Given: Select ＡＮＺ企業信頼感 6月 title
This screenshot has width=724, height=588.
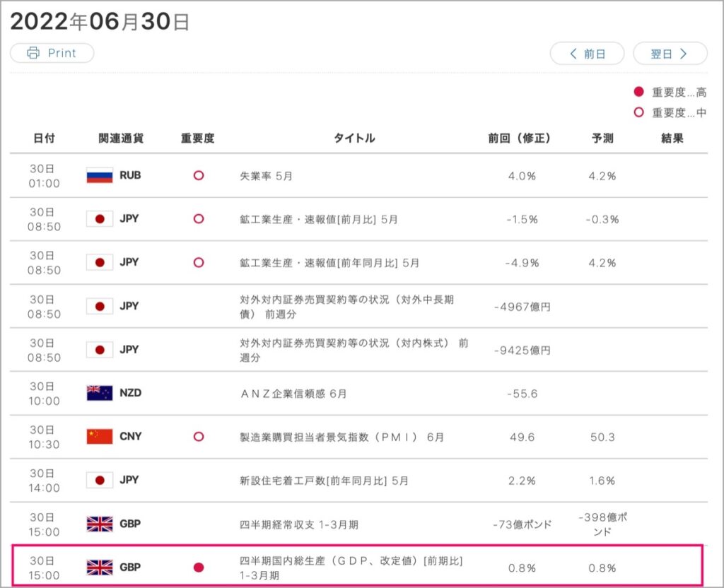Looking at the screenshot, I should point(293,394).
